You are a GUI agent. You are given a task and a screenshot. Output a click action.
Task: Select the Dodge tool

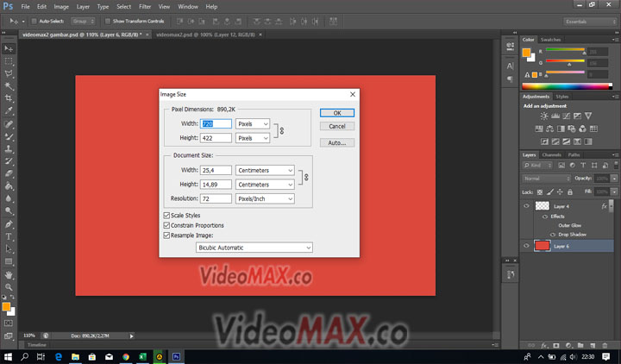tap(9, 210)
